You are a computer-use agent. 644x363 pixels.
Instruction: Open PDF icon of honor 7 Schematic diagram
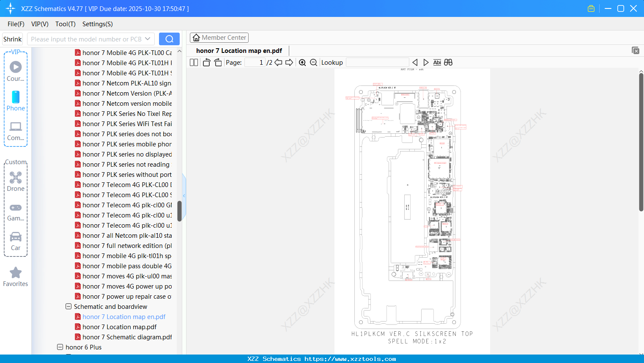tap(78, 337)
